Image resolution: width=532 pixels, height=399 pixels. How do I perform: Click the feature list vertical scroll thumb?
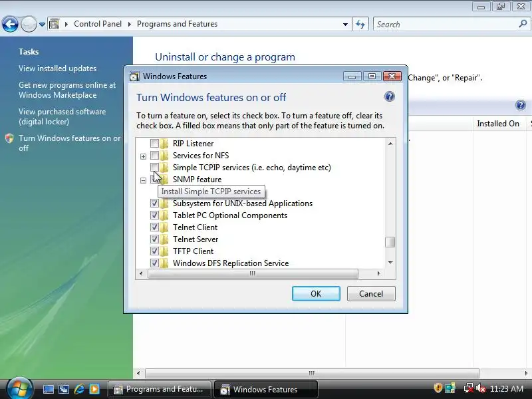pos(390,242)
